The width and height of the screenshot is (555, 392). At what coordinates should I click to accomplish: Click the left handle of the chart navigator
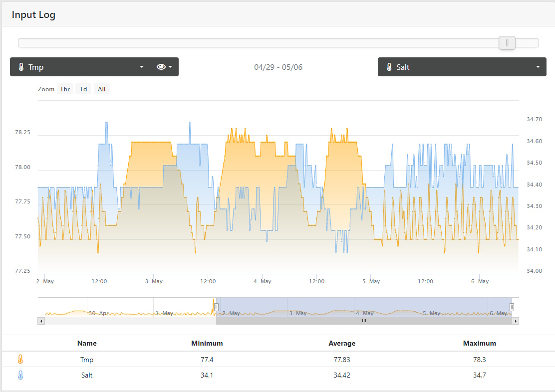tap(216, 307)
